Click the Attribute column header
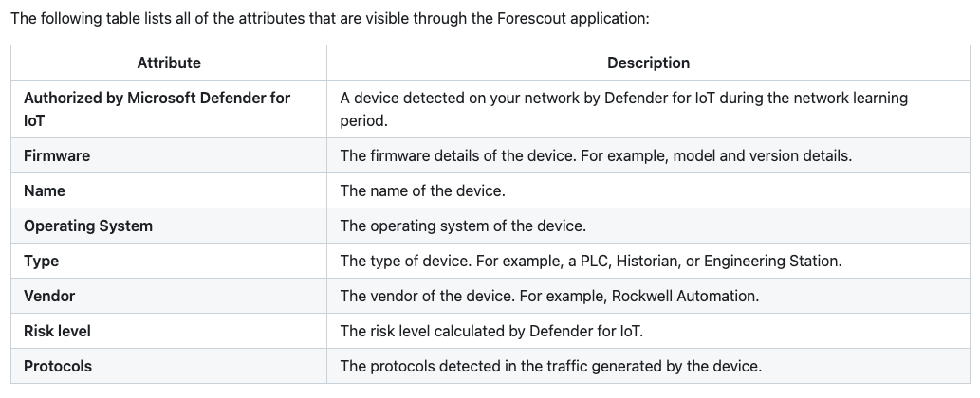Screen dimensions: 980x398 (x=169, y=63)
